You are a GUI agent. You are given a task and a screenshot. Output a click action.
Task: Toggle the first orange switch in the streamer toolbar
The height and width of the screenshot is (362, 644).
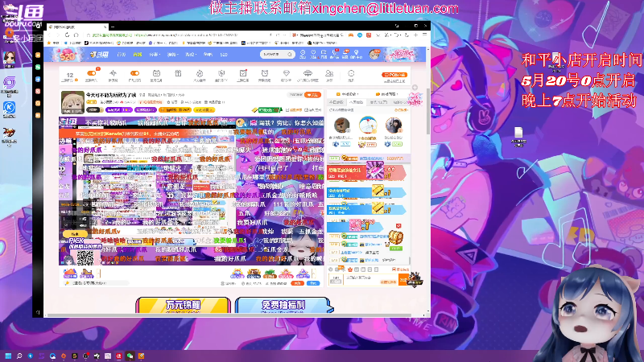[x=91, y=73]
